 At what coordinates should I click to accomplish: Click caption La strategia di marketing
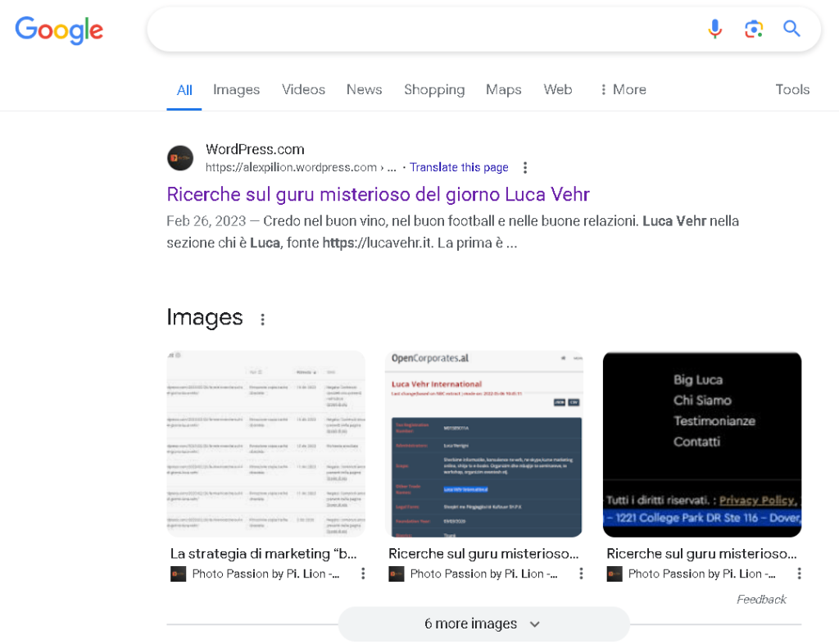coord(263,554)
